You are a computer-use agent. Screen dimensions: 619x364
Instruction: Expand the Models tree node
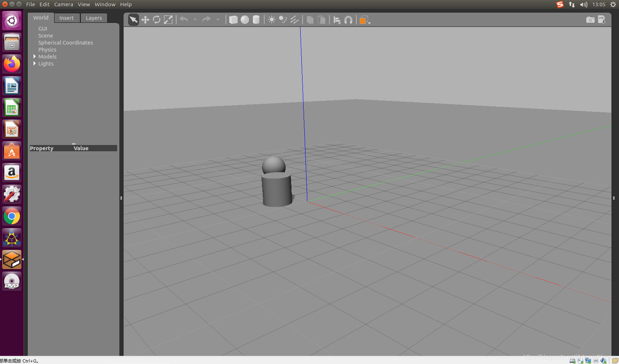coord(35,56)
